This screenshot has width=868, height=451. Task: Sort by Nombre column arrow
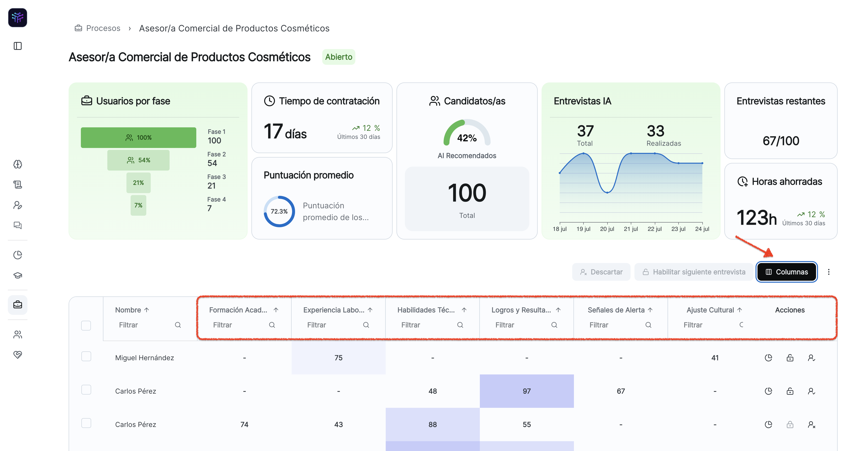coord(147,310)
